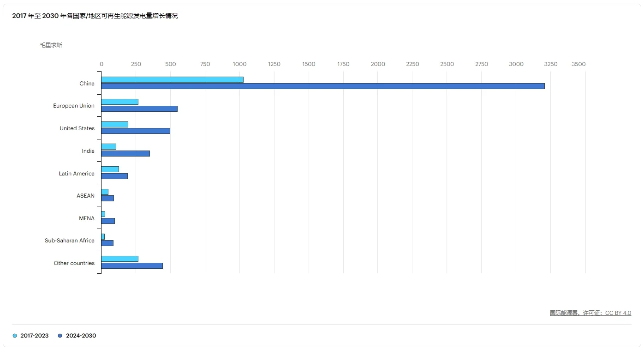The width and height of the screenshot is (644, 350).
Task: Toggle the 2024-2030 legend series
Action: click(77, 336)
